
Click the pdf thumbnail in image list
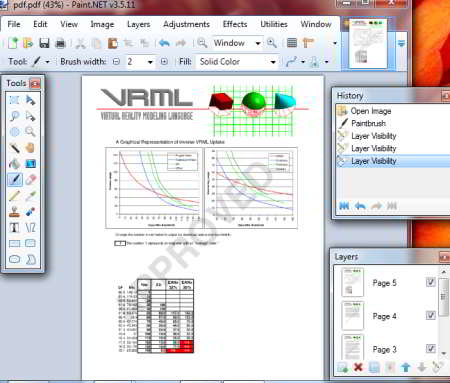[368, 43]
